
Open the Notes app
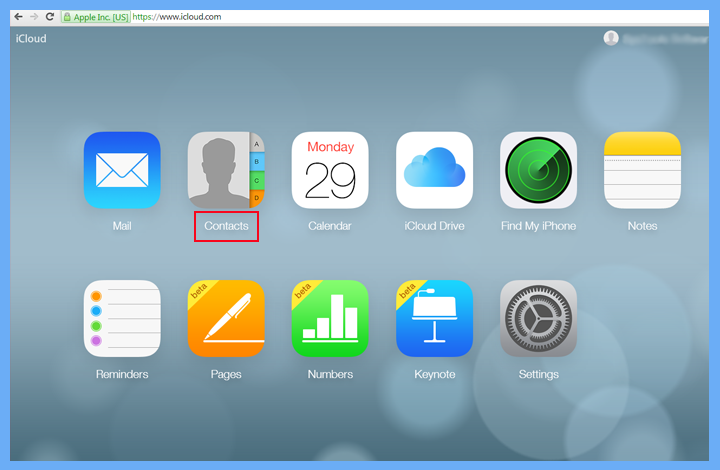(x=642, y=170)
